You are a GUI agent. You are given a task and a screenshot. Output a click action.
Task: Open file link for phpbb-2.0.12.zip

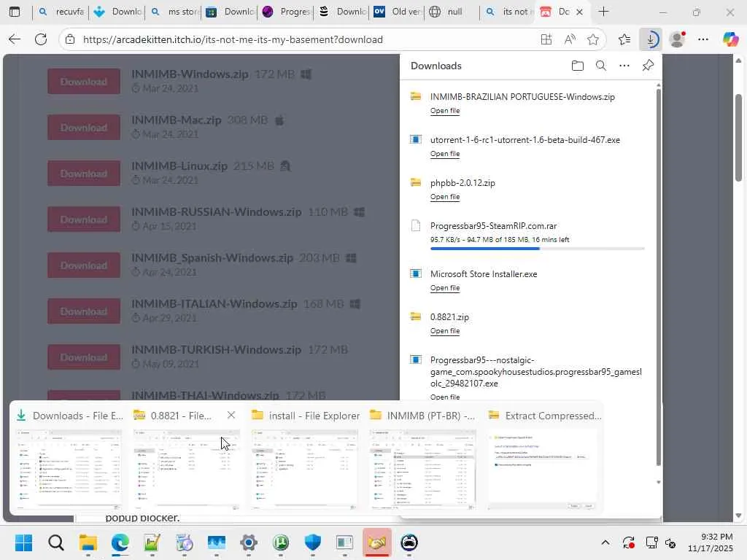[x=445, y=197]
